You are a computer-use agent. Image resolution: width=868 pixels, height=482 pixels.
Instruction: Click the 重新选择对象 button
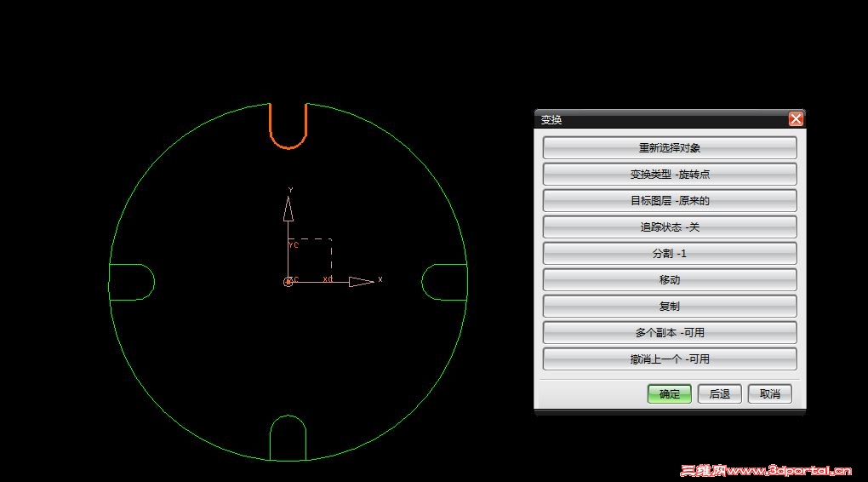click(x=669, y=148)
